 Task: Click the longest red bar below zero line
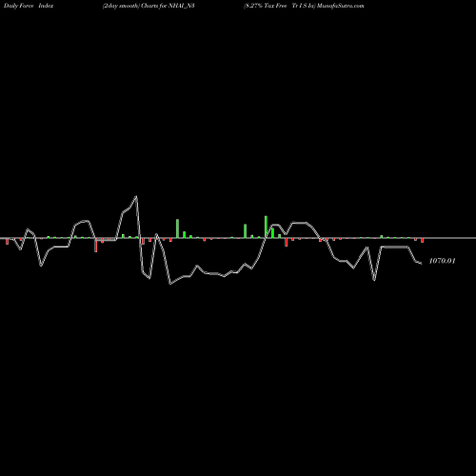click(x=96, y=245)
